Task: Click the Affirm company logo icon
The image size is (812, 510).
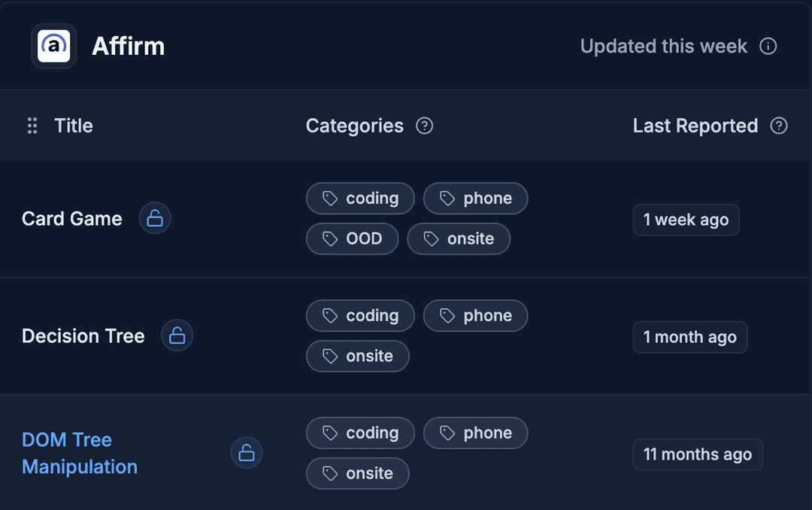Action: click(53, 46)
